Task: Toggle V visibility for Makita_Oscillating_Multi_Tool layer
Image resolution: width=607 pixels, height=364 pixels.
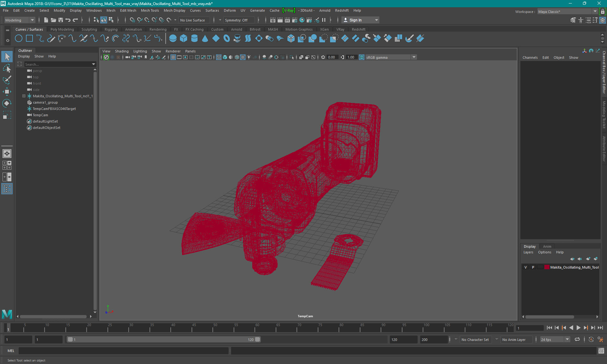Action: pyautogui.click(x=525, y=267)
